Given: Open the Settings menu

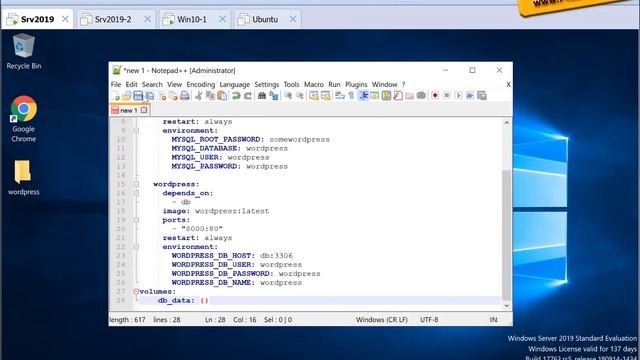Looking at the screenshot, I should click(267, 84).
